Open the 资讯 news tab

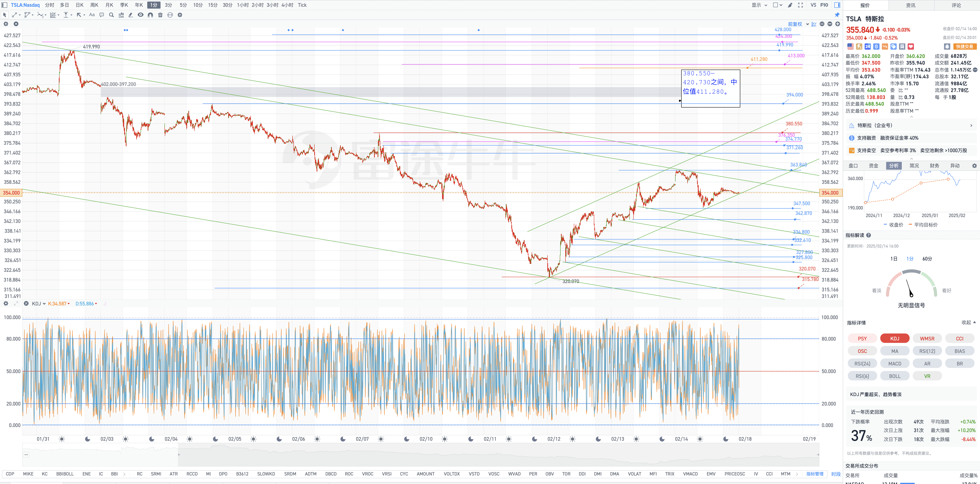click(911, 5)
